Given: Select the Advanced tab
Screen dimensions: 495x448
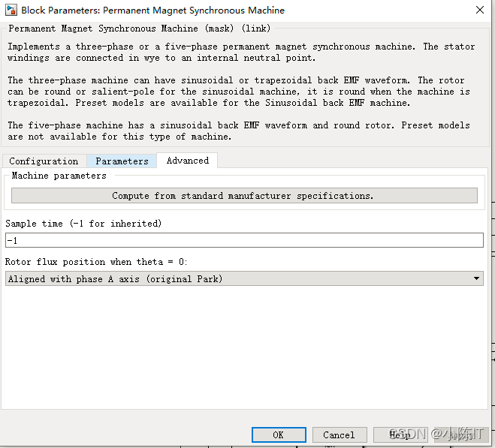Looking at the screenshot, I should click(x=188, y=161).
